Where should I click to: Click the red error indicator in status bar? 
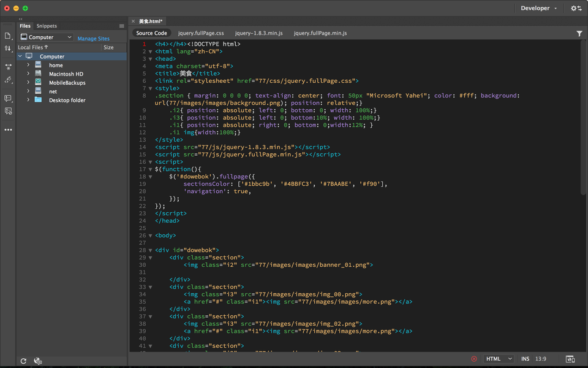point(474,359)
